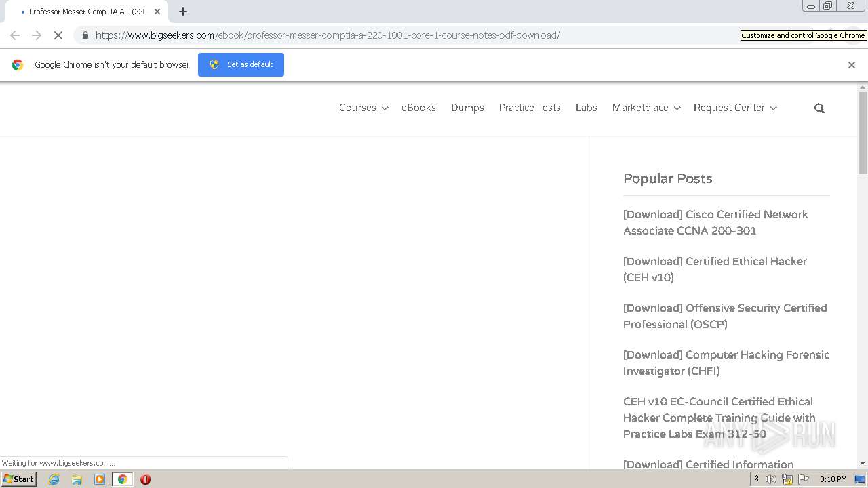The width and height of the screenshot is (868, 488).
Task: Go to Practice Tests
Action: [530, 108]
